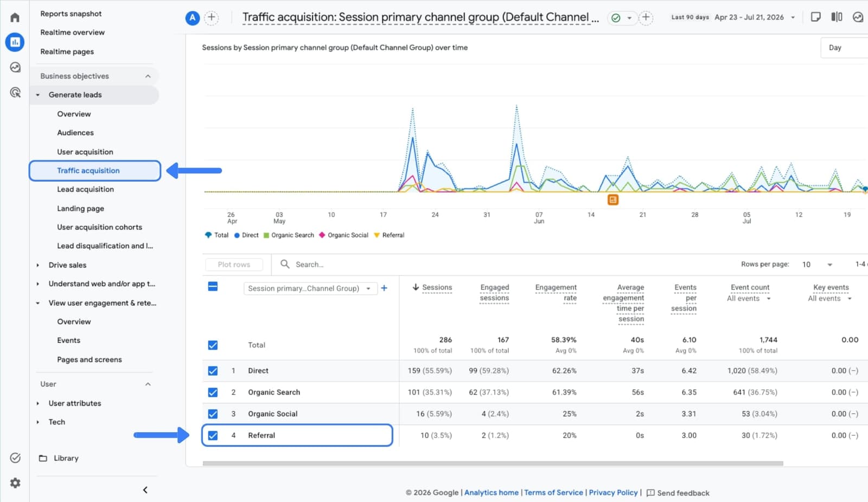Collapse View user engagement & retention group
Screen dimensions: 868x502
pyautogui.click(x=38, y=304)
